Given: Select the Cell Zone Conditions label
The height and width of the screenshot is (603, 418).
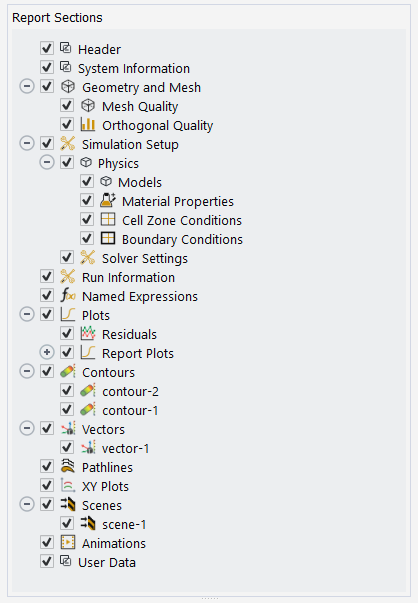Looking at the screenshot, I should point(182,220).
